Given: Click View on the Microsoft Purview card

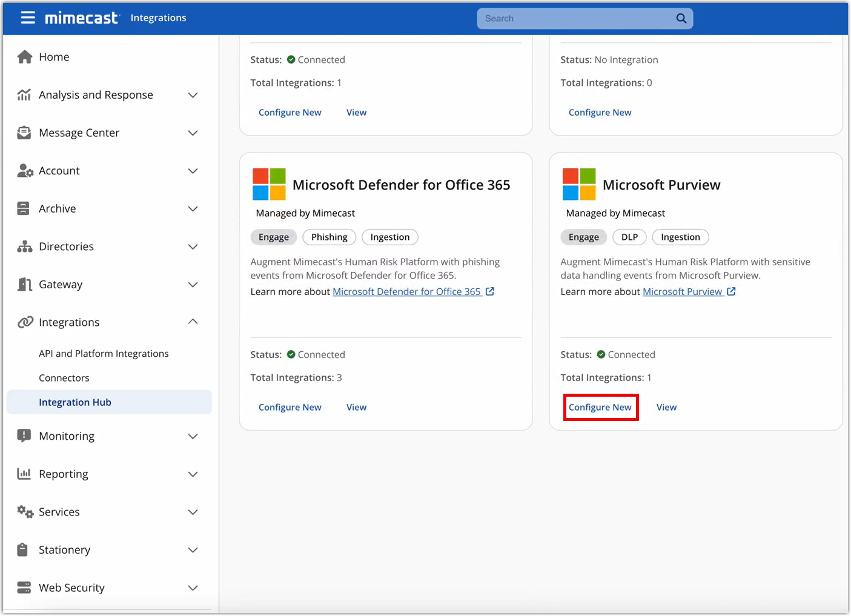Looking at the screenshot, I should tap(666, 406).
